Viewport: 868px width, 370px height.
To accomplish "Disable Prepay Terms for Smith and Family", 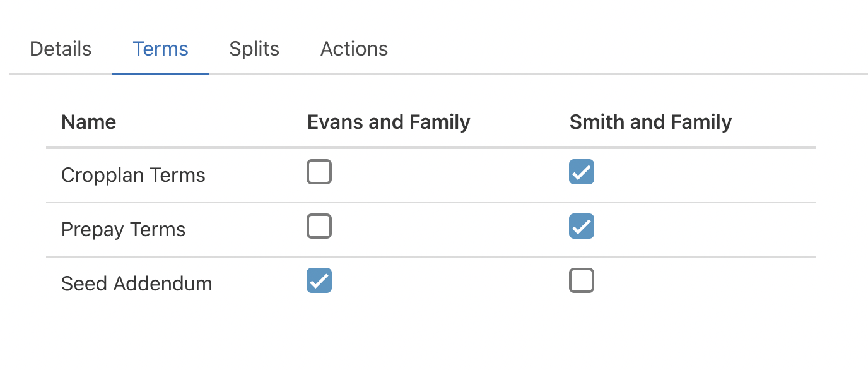I will 582,226.
